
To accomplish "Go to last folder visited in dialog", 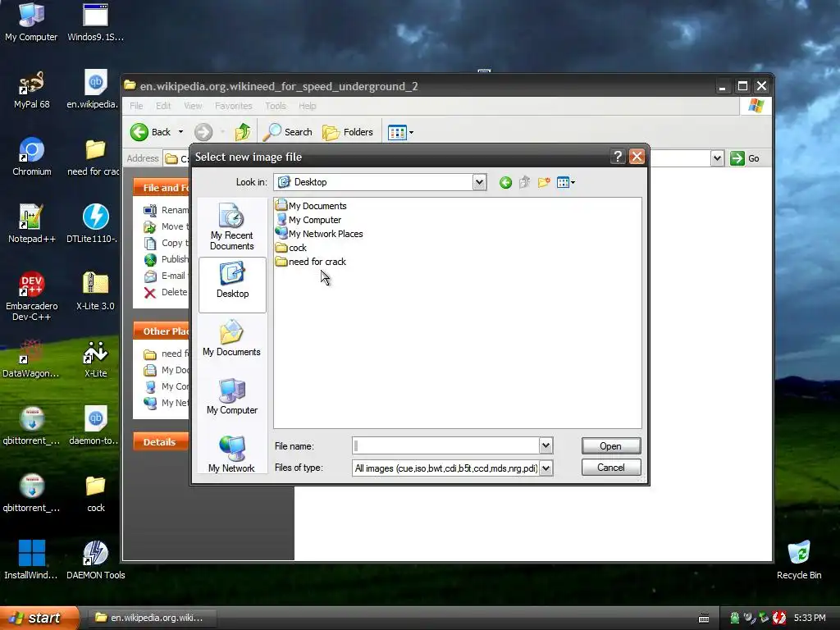I will point(505,183).
